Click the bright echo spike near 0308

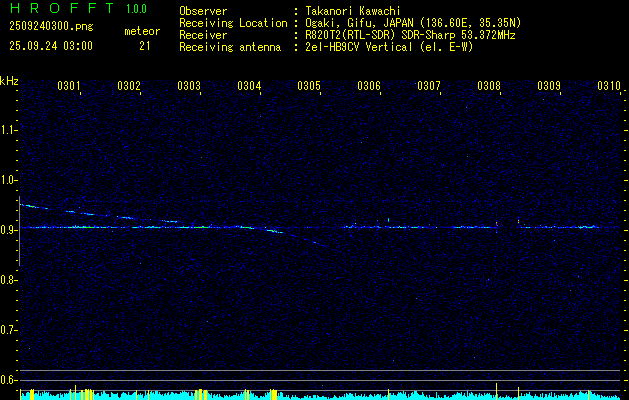point(497,224)
